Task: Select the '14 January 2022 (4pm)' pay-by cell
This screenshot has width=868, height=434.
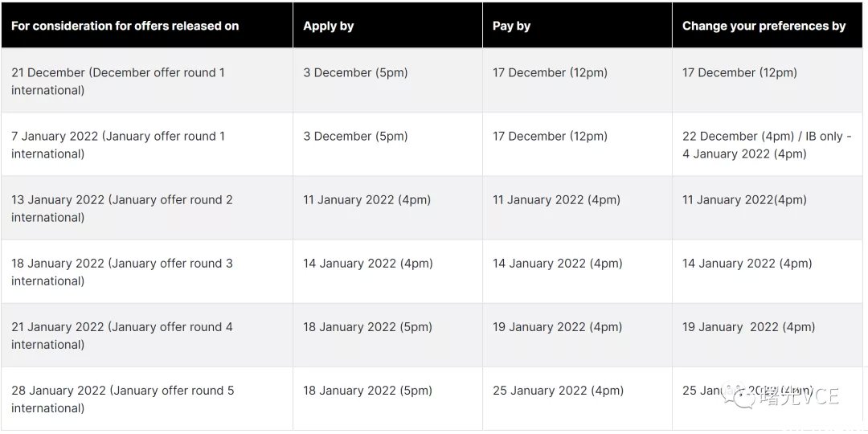Action: coord(577,272)
